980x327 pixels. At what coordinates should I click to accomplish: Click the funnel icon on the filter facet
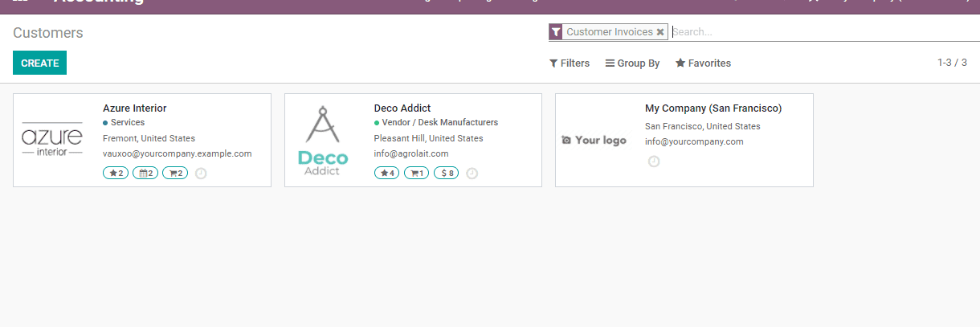point(555,32)
